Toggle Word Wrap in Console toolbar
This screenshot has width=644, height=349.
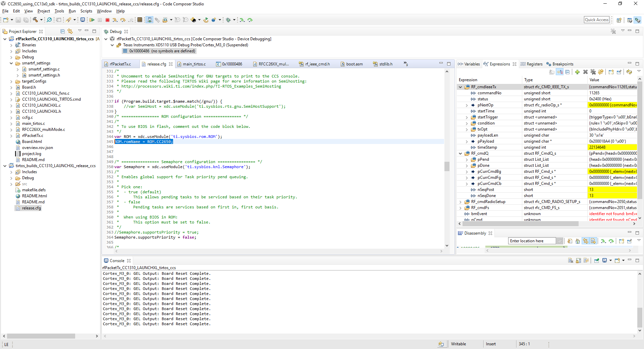tap(586, 260)
